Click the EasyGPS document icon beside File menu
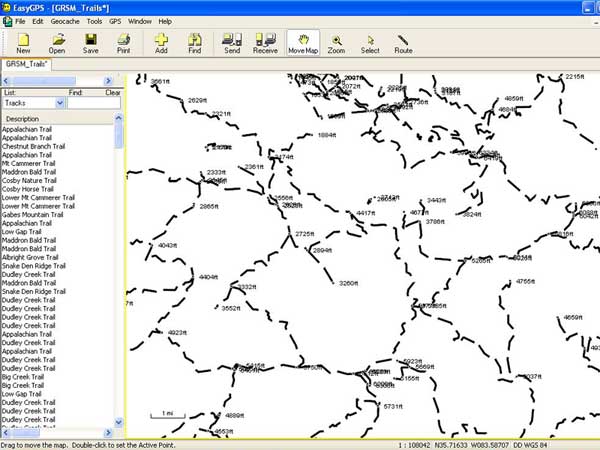This screenshot has width=600, height=450. [7, 21]
